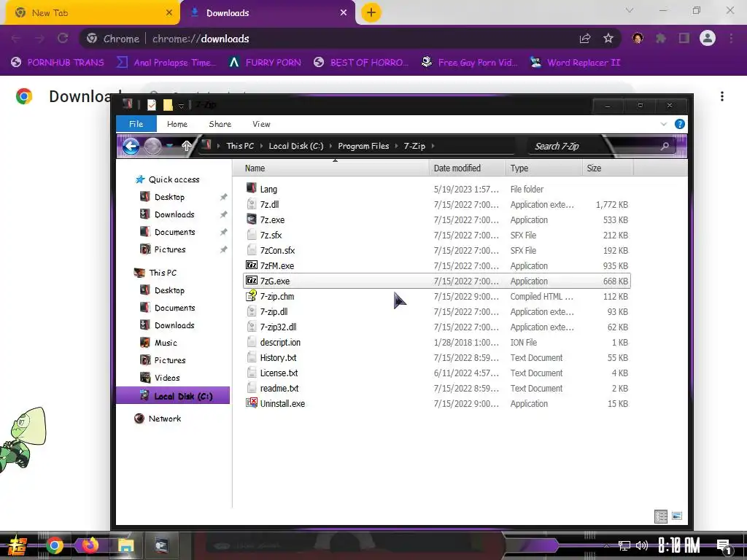Open notification center icon
The height and width of the screenshot is (560, 747).
tap(724, 546)
